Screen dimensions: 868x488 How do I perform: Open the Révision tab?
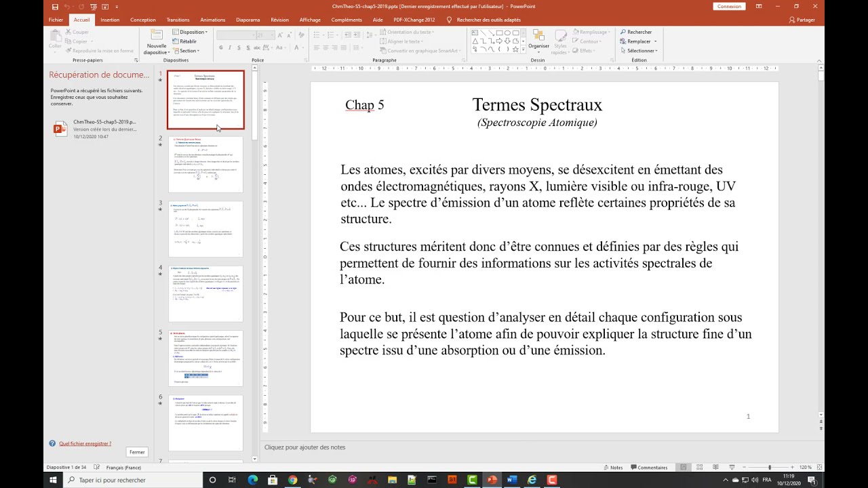tap(279, 20)
